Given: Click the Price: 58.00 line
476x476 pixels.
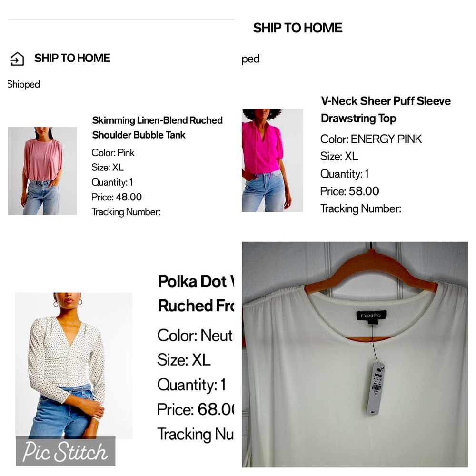Looking at the screenshot, I should point(349,191).
